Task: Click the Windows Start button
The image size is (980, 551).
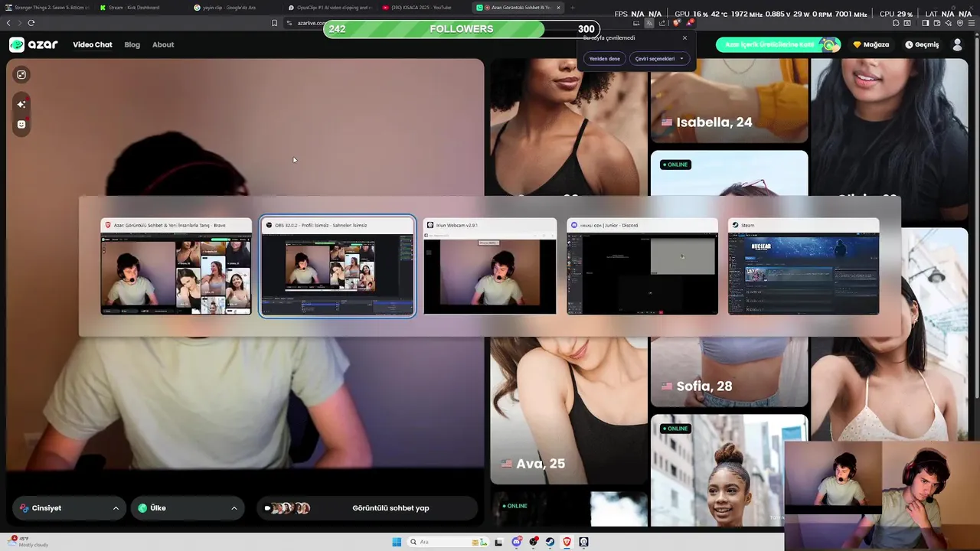Action: [x=397, y=542]
